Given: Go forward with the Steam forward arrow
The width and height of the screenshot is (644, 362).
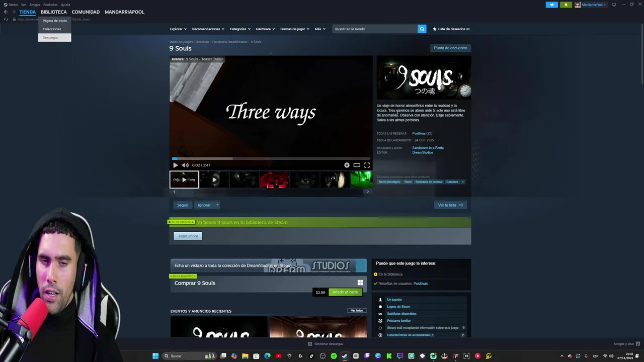Looking at the screenshot, I should [x=13, y=12].
